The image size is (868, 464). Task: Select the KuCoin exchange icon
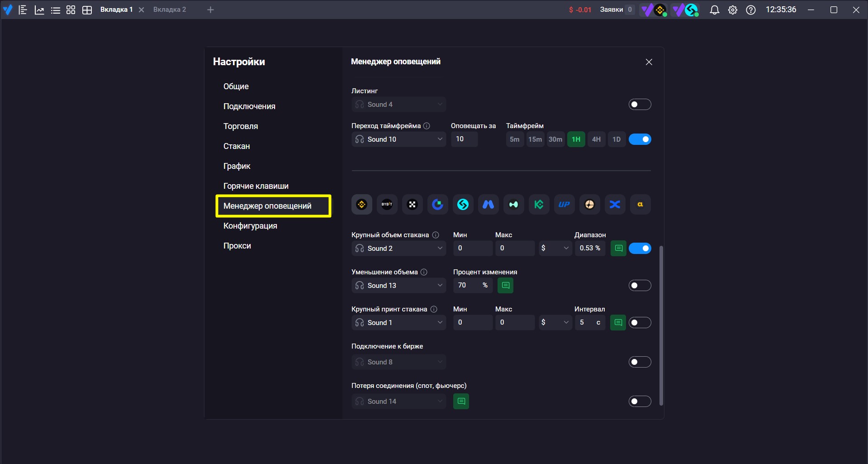point(539,204)
